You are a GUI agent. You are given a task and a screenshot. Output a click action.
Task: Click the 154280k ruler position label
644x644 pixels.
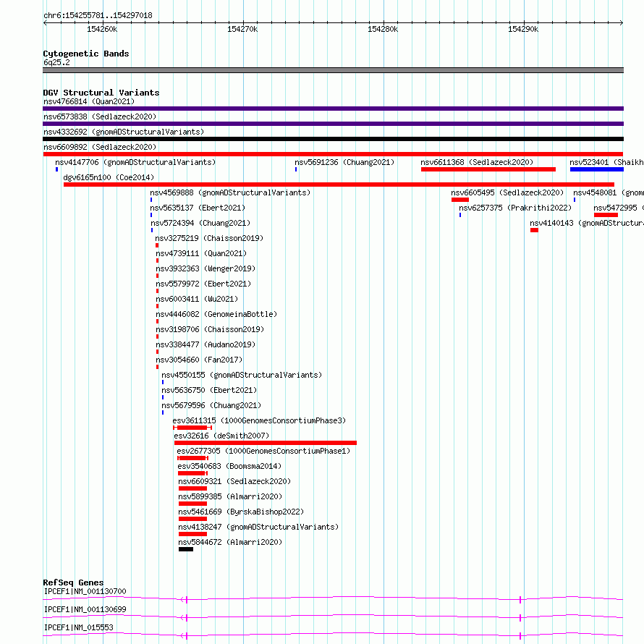383,29
